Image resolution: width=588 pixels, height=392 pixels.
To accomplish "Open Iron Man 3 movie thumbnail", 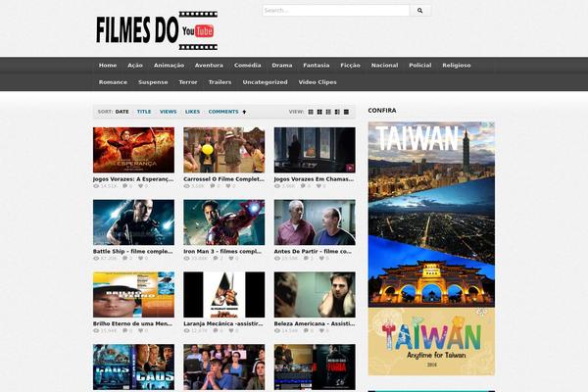I will click(x=223, y=222).
